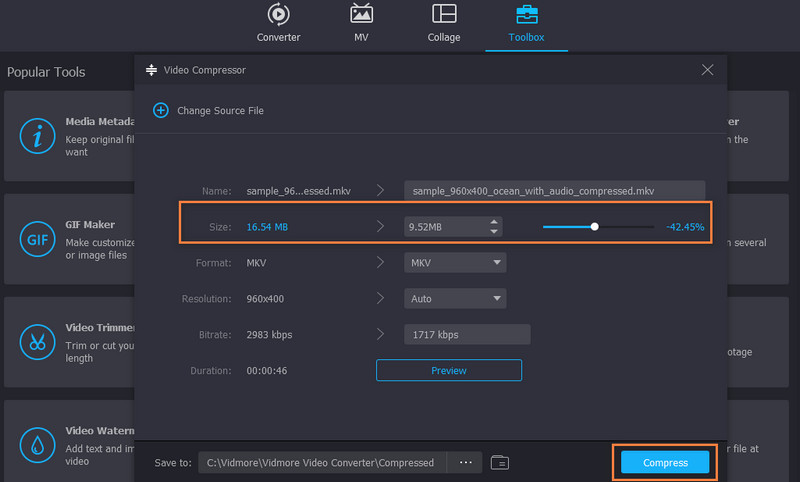
Task: Select the Video Trimmer scissors icon
Action: (37, 343)
